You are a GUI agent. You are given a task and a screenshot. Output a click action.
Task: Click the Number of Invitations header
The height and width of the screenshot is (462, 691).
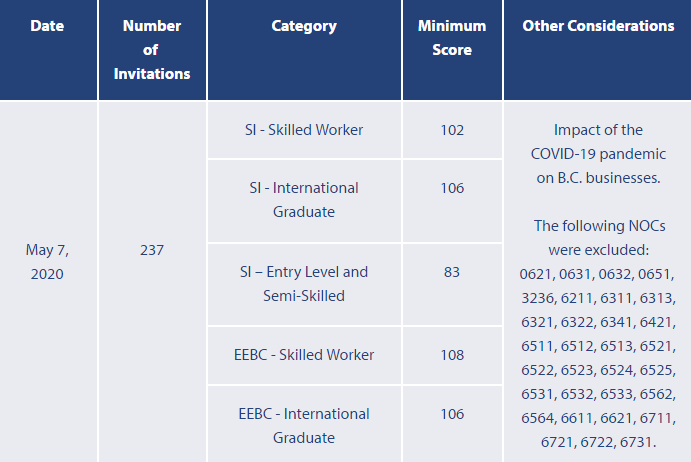[x=152, y=50]
